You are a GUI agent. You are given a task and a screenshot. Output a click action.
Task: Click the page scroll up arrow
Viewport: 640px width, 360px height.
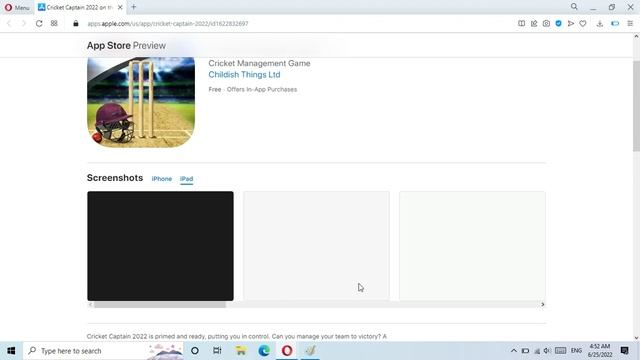pyautogui.click(x=636, y=37)
